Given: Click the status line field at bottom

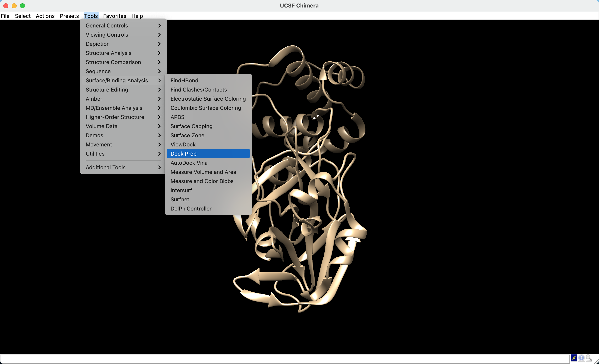Looking at the screenshot, I should click(285, 359).
